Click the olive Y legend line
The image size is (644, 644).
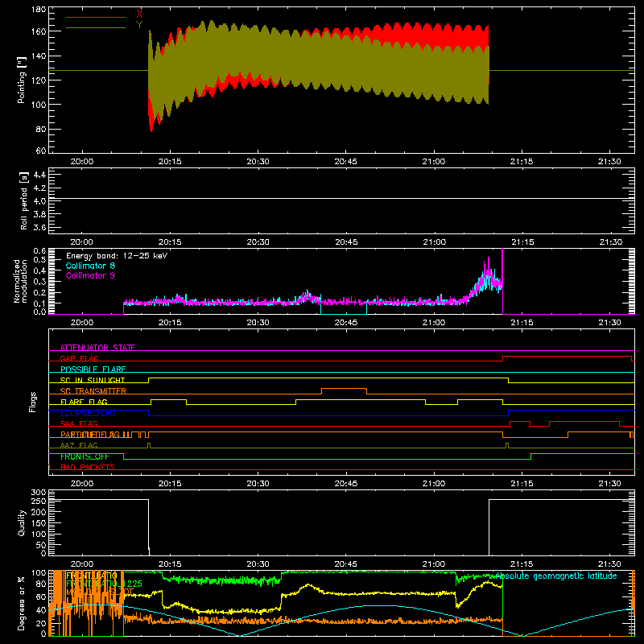[x=96, y=27]
